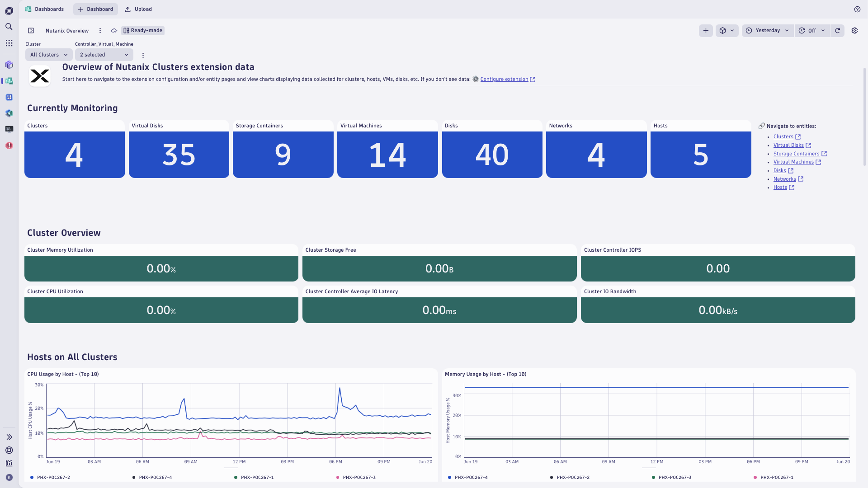The image size is (868, 488).
Task: Click the Cluster Controller IOPS value tile
Action: [718, 268]
